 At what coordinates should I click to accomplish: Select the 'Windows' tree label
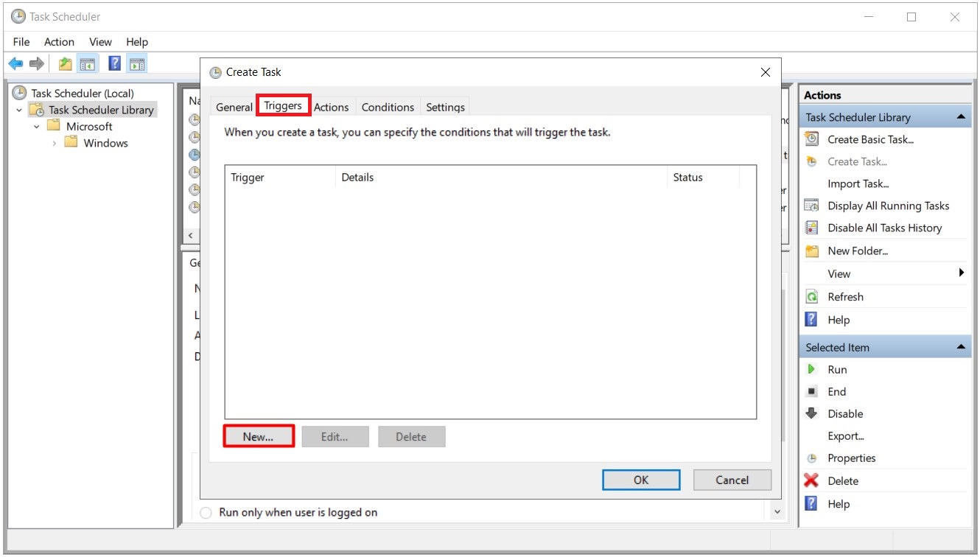105,143
